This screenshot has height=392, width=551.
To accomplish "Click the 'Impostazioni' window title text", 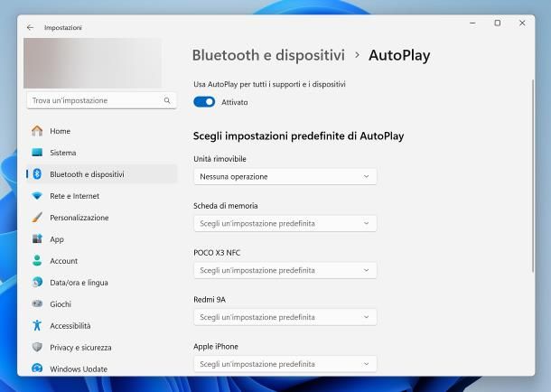I will click(x=63, y=27).
